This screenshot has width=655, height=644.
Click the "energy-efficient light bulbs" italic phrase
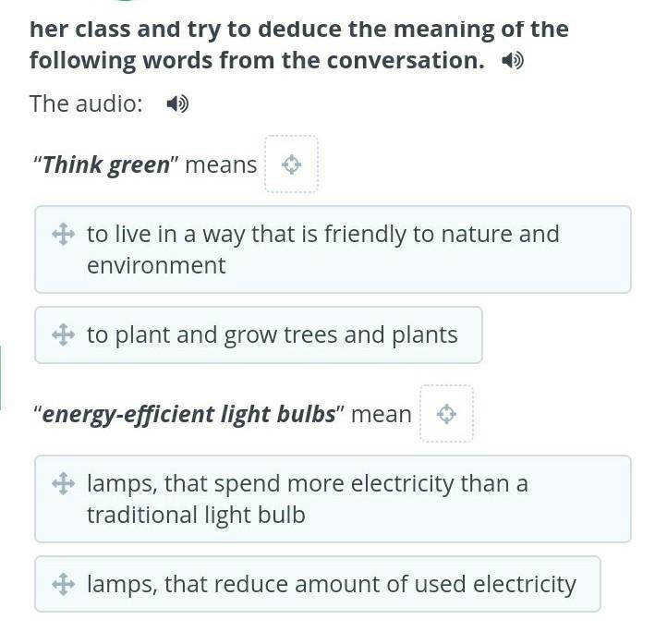coord(188,415)
